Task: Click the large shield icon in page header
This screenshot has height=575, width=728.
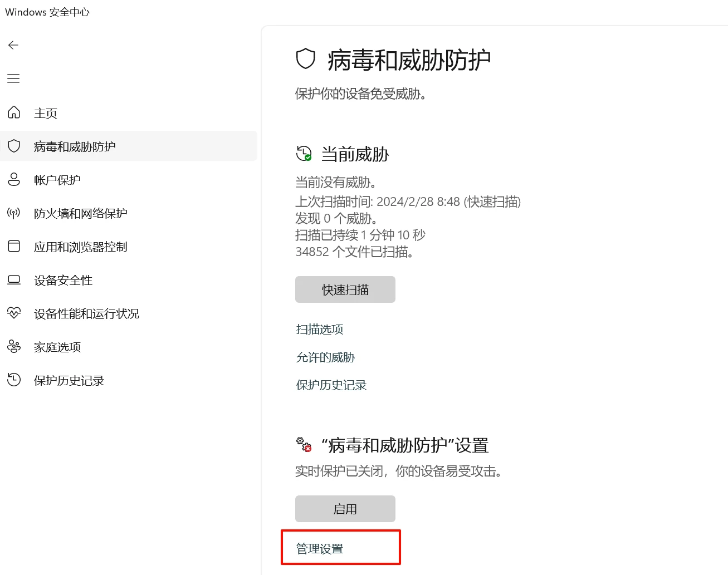Action: (305, 58)
